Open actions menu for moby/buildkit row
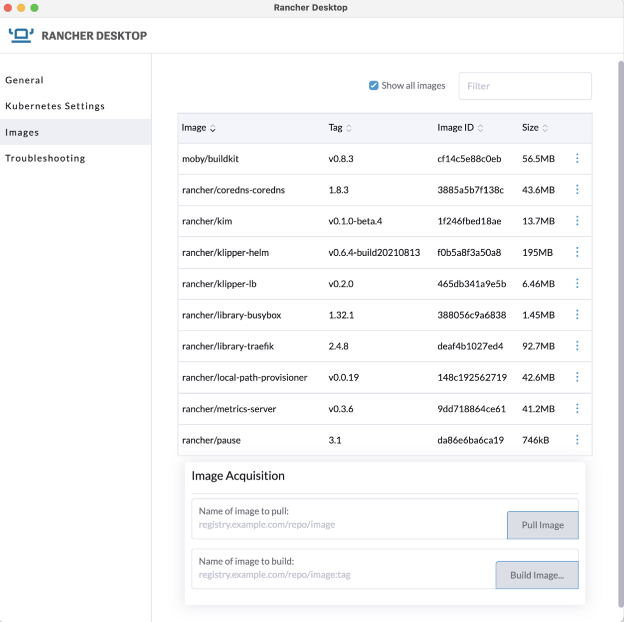This screenshot has height=622, width=624. (577, 158)
